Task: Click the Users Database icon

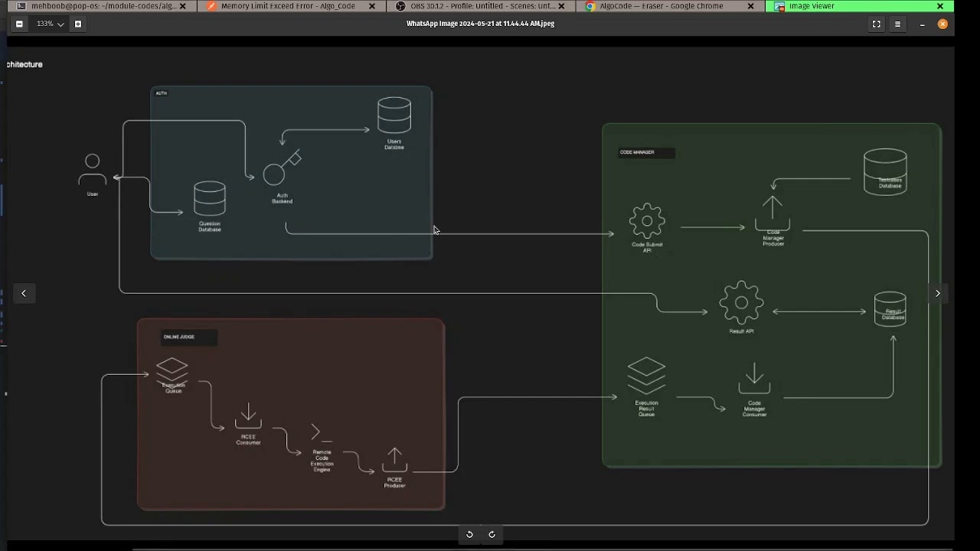Action: coord(394,116)
